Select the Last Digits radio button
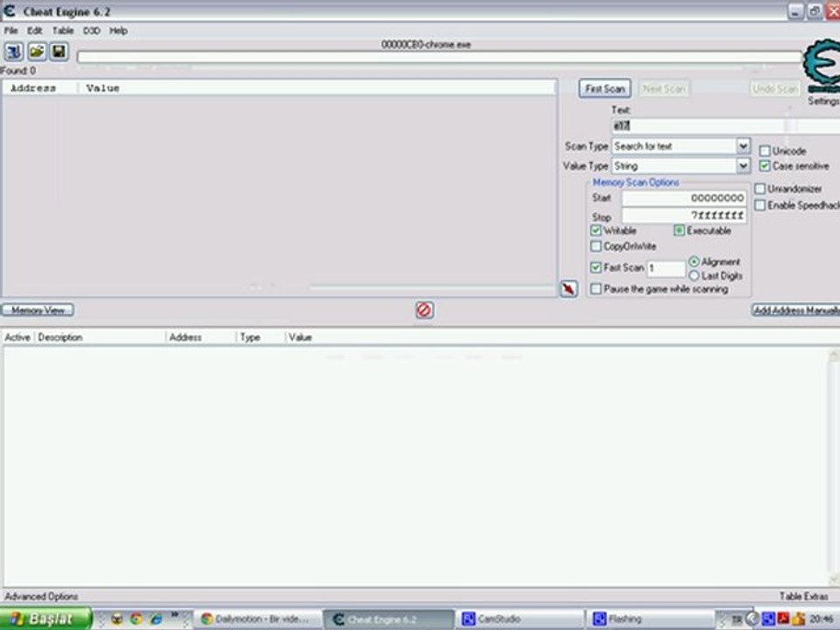Image resolution: width=840 pixels, height=630 pixels. click(694, 276)
